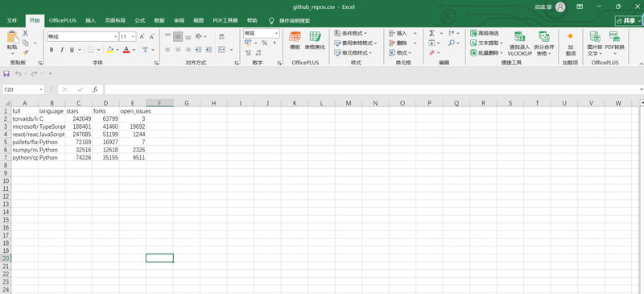Click the orientation (angled text) icon
The width and height of the screenshot is (644, 294).
click(x=198, y=36)
